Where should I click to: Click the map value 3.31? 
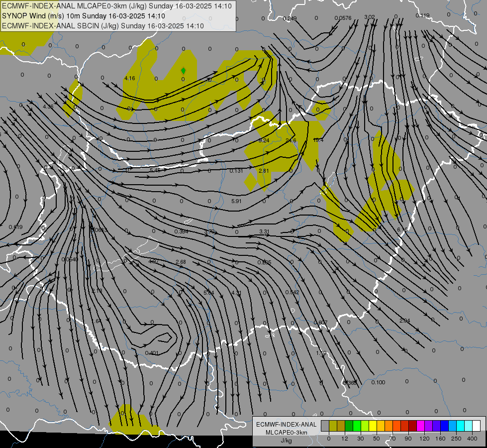tap(264, 231)
